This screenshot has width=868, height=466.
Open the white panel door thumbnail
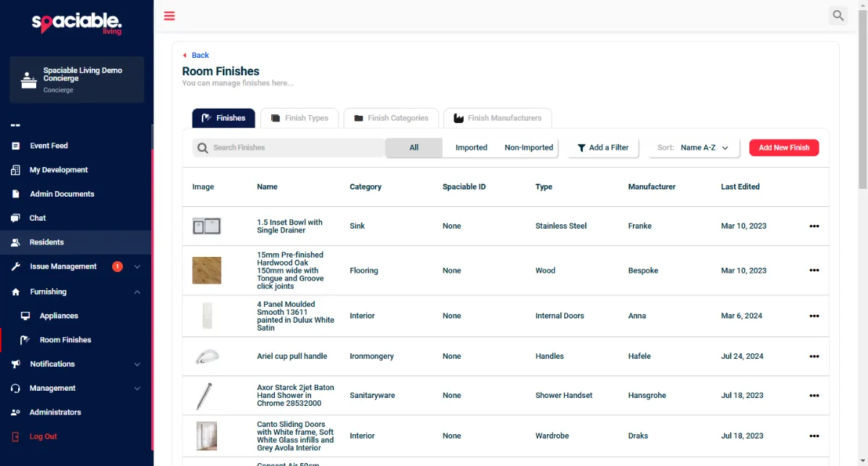pos(207,316)
